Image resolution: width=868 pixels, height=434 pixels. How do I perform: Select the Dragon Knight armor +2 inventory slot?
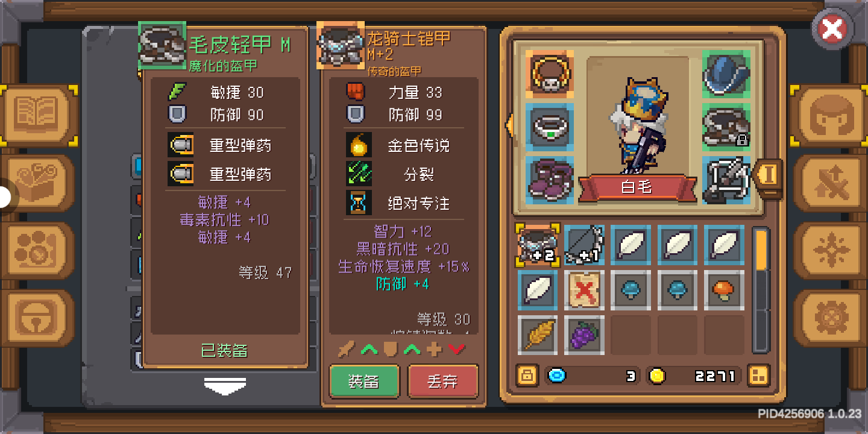(538, 245)
